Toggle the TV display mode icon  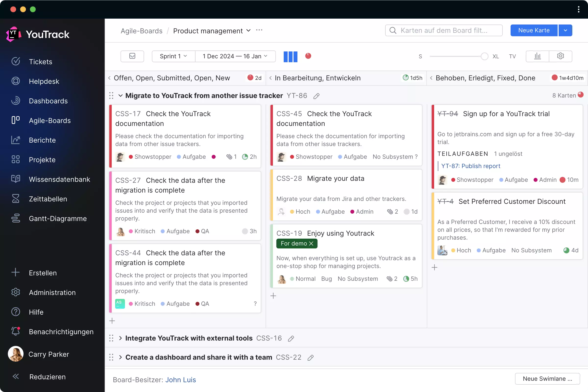coord(512,56)
